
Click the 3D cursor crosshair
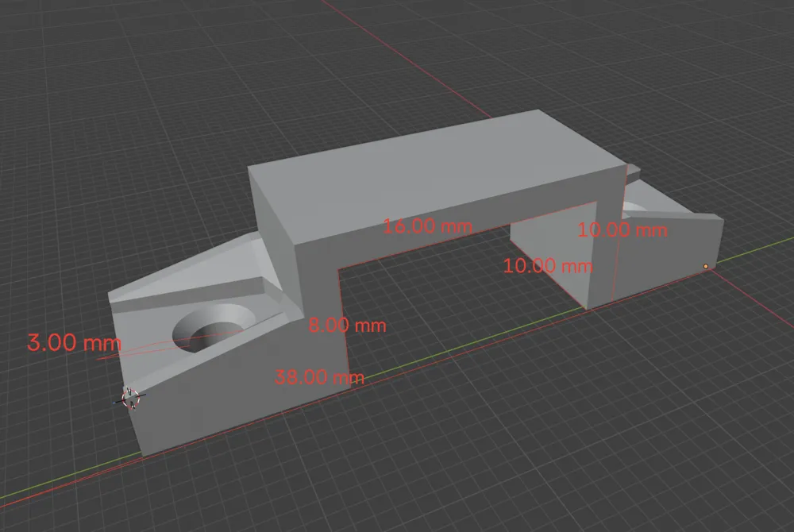tap(131, 398)
